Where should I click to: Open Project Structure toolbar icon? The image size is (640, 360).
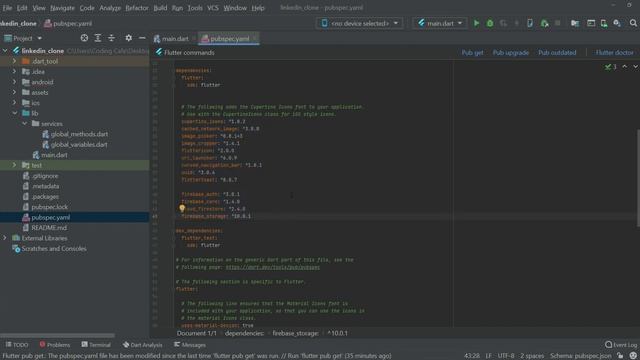[575, 23]
